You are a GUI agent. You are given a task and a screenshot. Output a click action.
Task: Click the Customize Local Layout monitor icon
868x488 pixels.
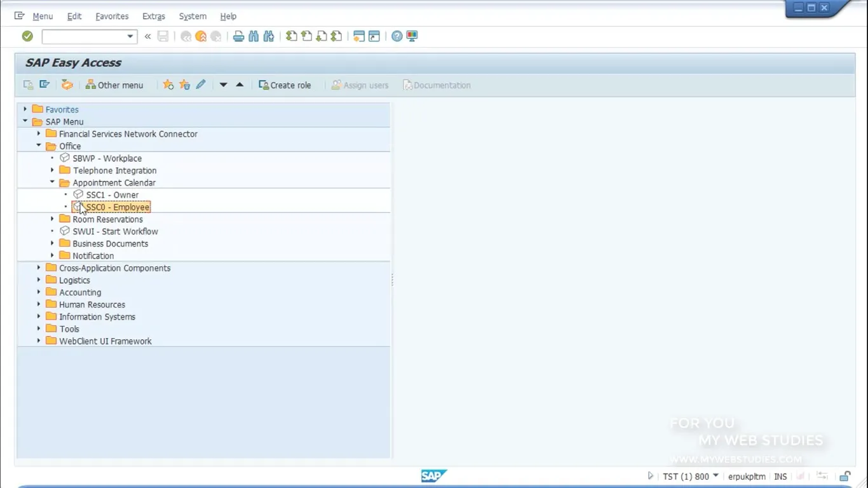[x=412, y=36]
